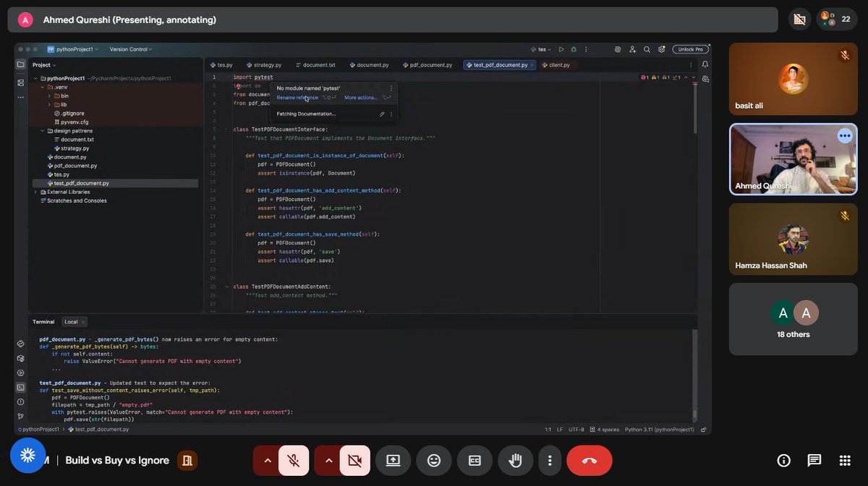Open More tool windows ellipsis in sidebar
This screenshot has height=486, width=868.
click(20, 97)
